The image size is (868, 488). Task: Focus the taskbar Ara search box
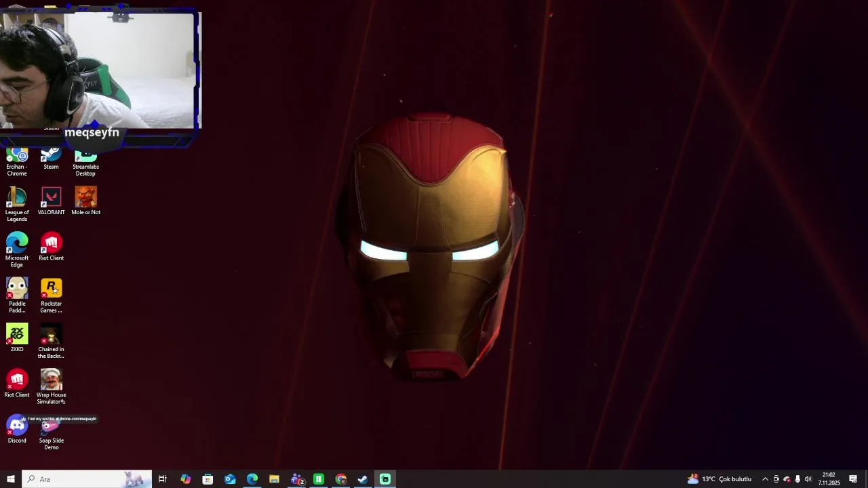(86, 479)
